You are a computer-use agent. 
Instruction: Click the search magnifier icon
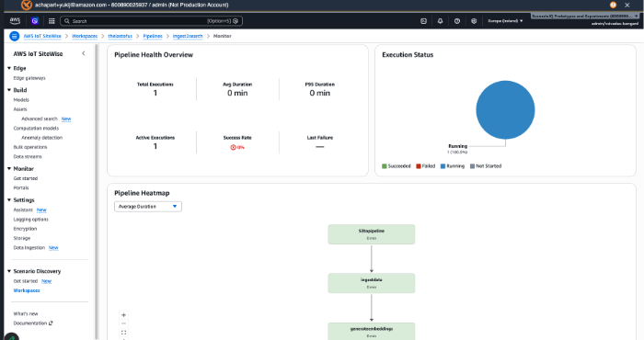(x=67, y=21)
